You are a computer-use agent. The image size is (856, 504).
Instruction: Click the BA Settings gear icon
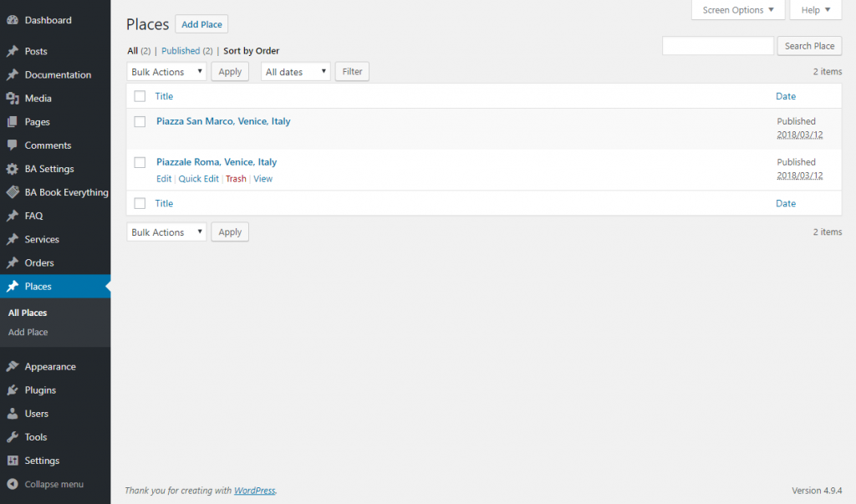[13, 169]
